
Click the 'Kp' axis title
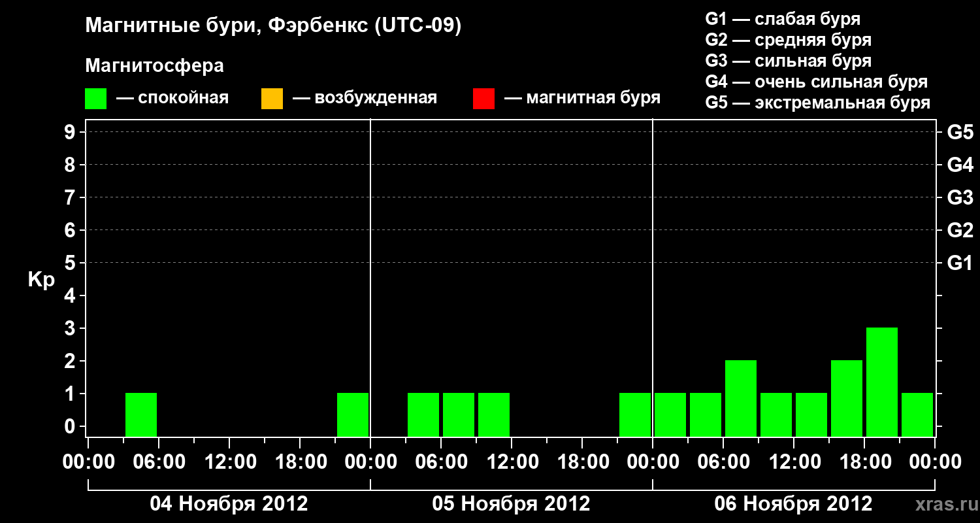pos(41,281)
